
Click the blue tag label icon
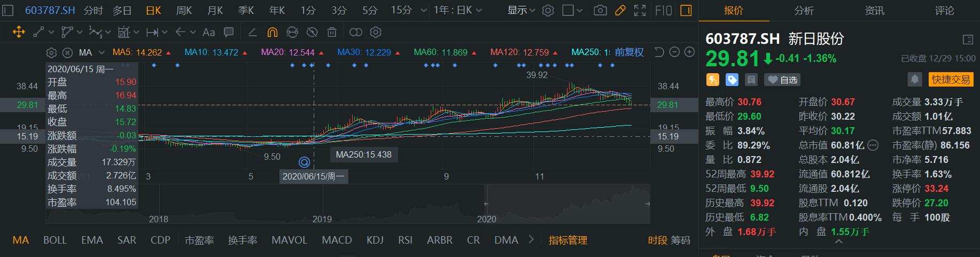coord(732,80)
